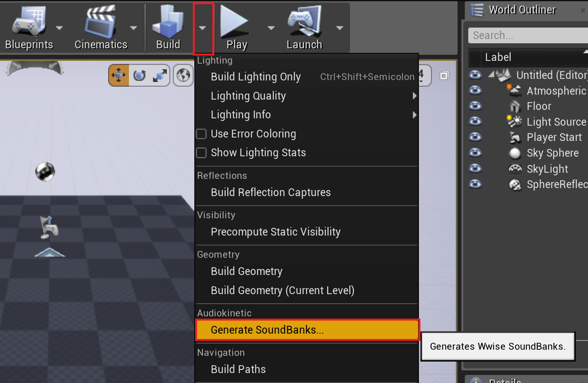Open Cinematics from the toolbar
Screen dimensions: 588x383
click(x=100, y=27)
